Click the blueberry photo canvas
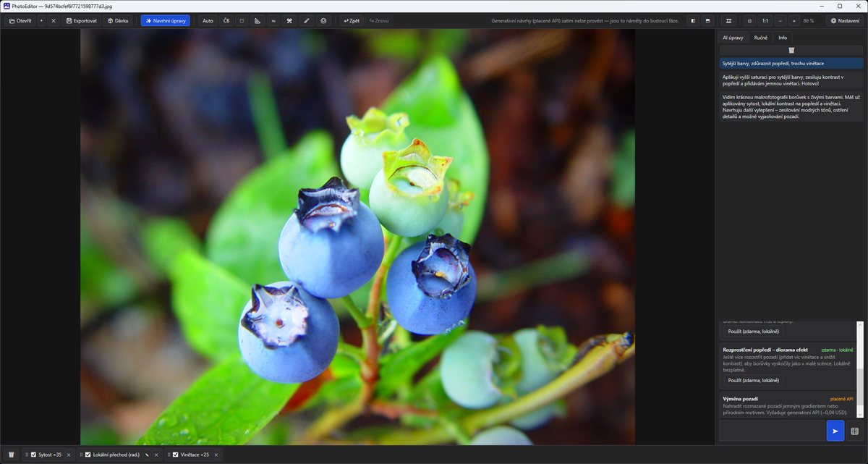 (357, 237)
